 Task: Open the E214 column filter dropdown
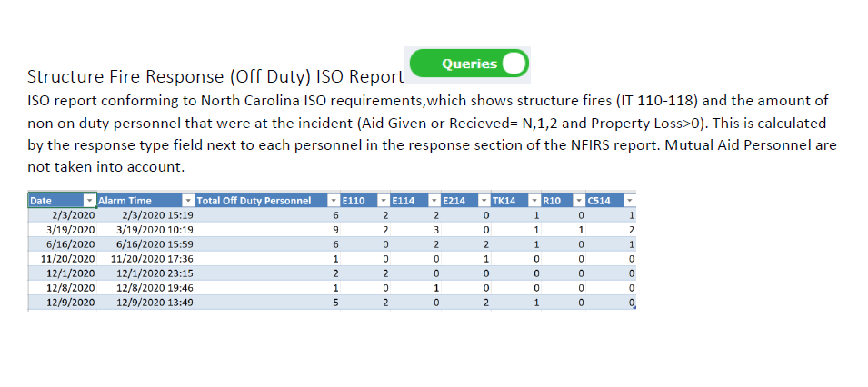tap(484, 201)
